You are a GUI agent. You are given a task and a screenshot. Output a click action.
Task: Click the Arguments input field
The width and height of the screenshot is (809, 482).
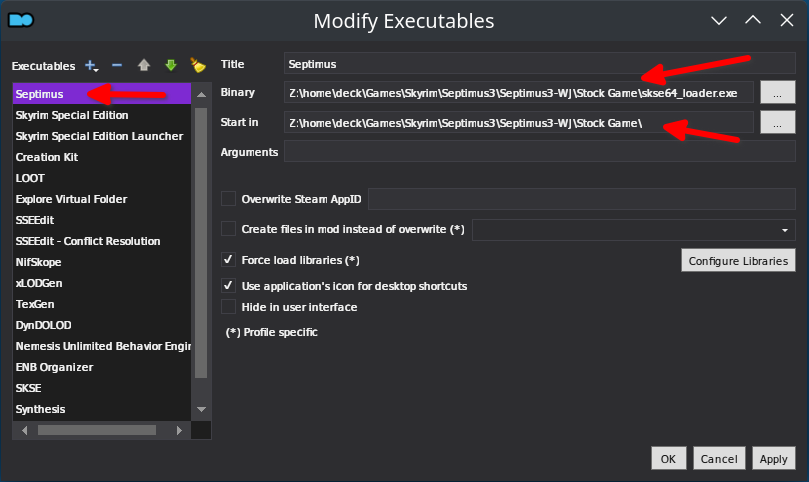[x=539, y=152]
